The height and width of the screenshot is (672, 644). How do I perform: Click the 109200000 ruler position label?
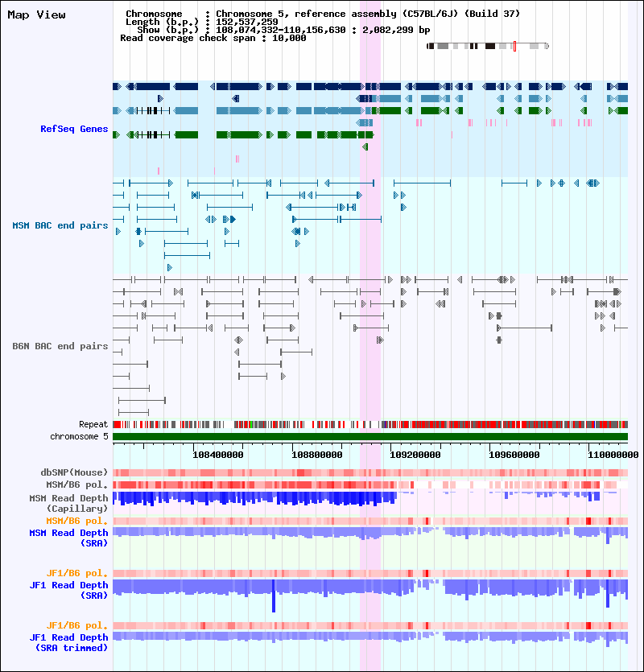[x=415, y=455]
